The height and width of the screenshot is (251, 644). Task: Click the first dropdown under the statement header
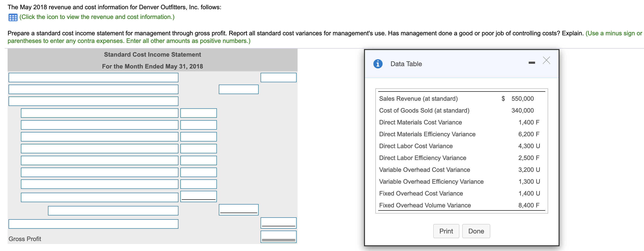click(x=93, y=78)
